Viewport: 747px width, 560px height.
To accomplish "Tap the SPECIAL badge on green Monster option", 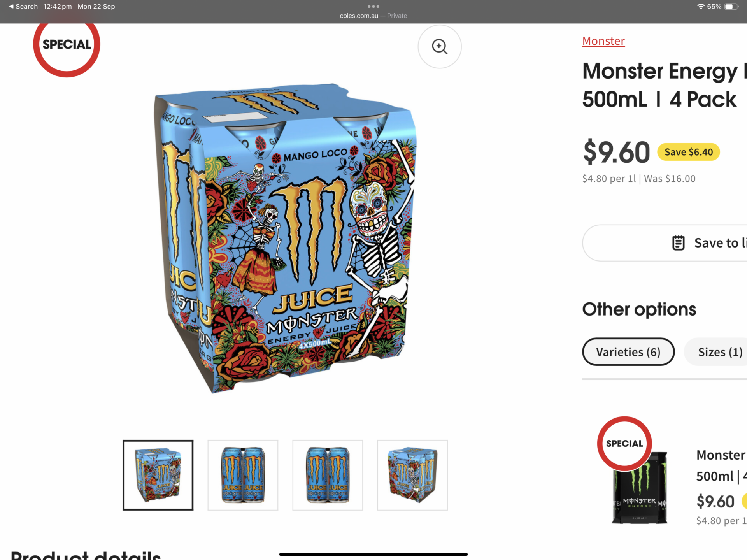I will pos(624,444).
